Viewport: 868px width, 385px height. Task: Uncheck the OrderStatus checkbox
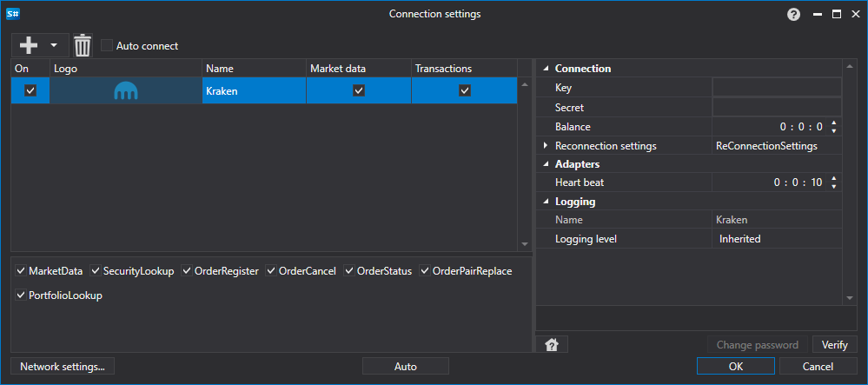click(349, 271)
